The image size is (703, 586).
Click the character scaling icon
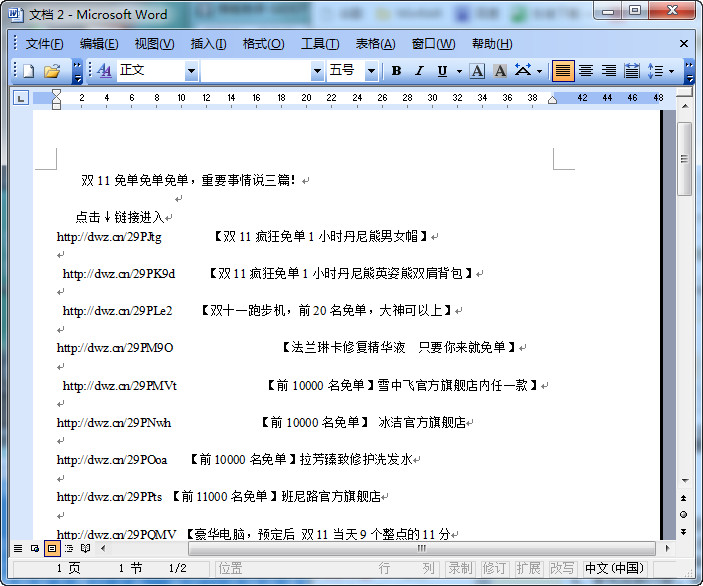coord(523,70)
